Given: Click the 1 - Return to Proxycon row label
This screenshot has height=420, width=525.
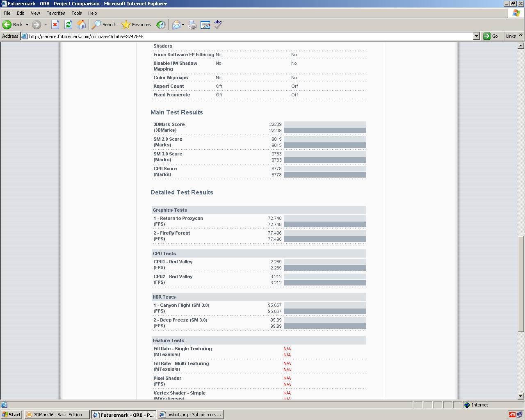Looking at the screenshot, I should 178,218.
